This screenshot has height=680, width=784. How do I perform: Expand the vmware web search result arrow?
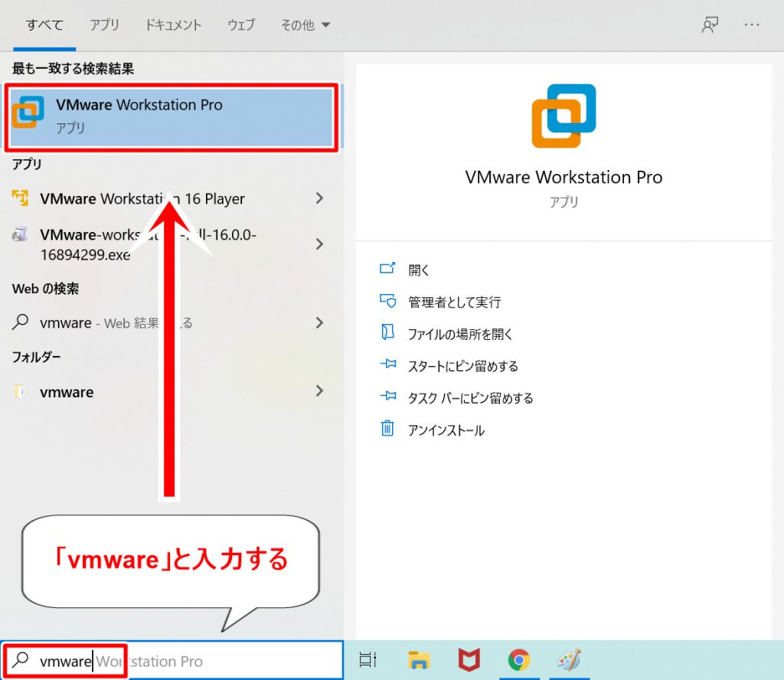pos(319,323)
